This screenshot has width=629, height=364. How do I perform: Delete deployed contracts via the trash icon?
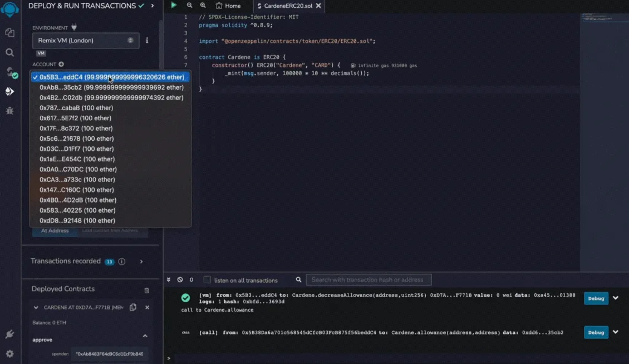point(147,290)
